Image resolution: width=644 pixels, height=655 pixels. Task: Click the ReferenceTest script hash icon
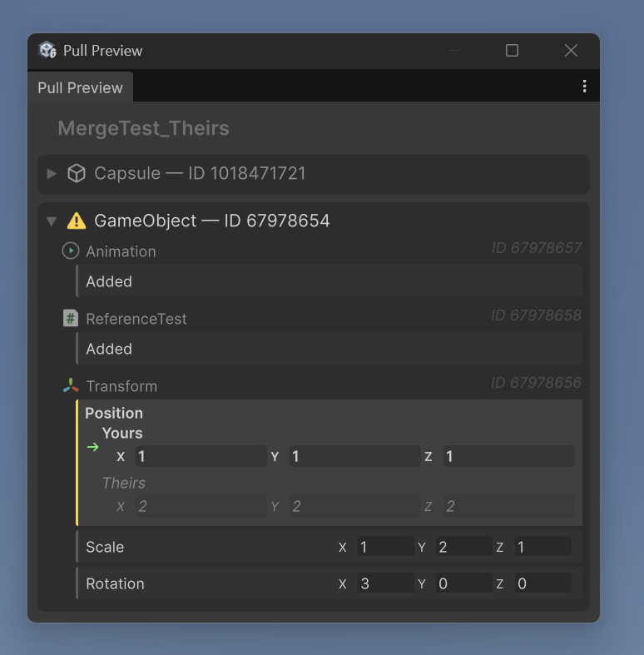(x=71, y=318)
